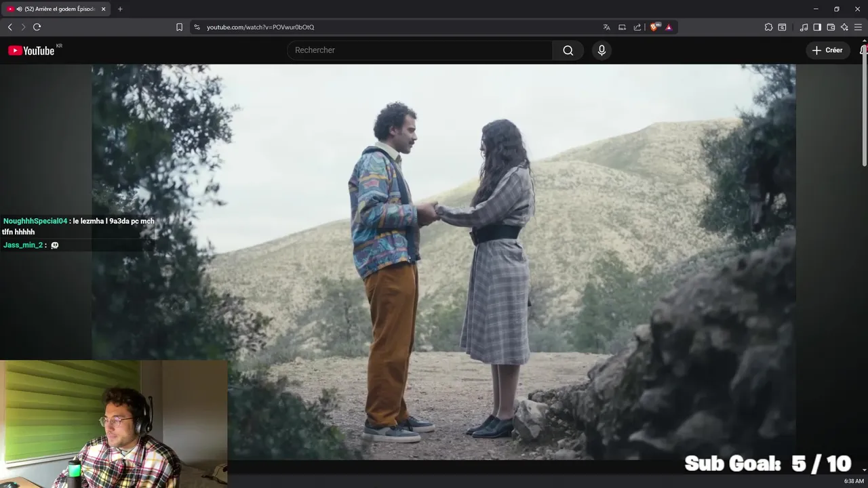Viewport: 868px width, 488px height.
Task: Open the browser extensions puzzle icon
Action: [768, 27]
